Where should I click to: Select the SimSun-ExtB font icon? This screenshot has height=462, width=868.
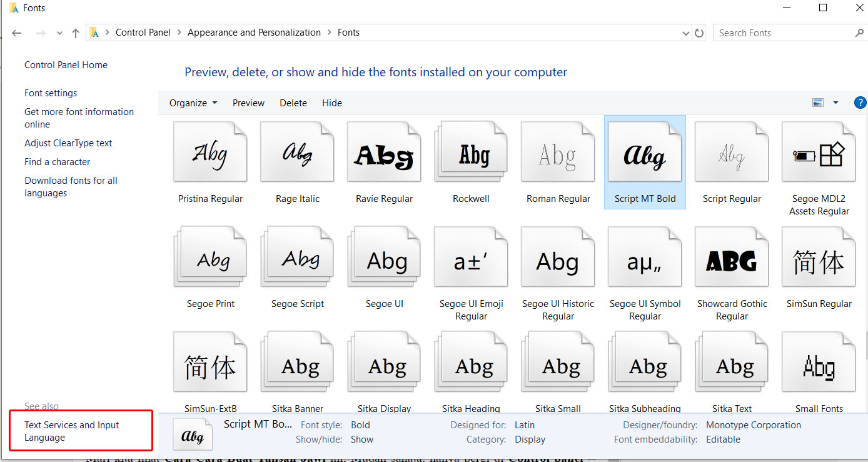point(210,362)
